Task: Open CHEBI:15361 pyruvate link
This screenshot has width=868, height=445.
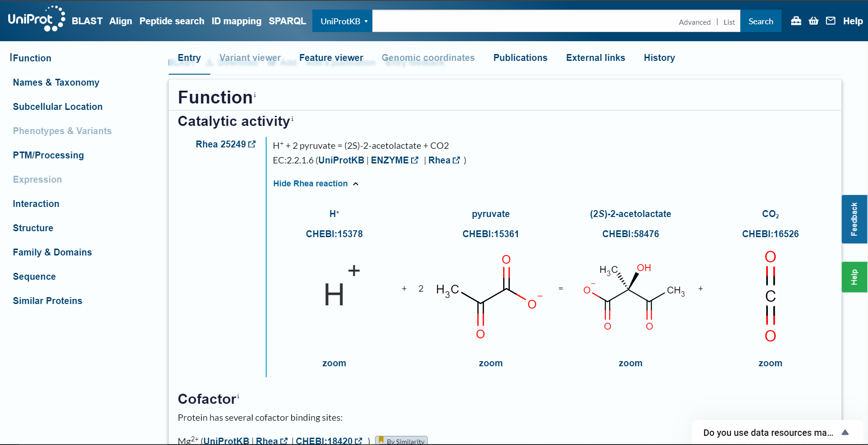Action: tap(491, 234)
